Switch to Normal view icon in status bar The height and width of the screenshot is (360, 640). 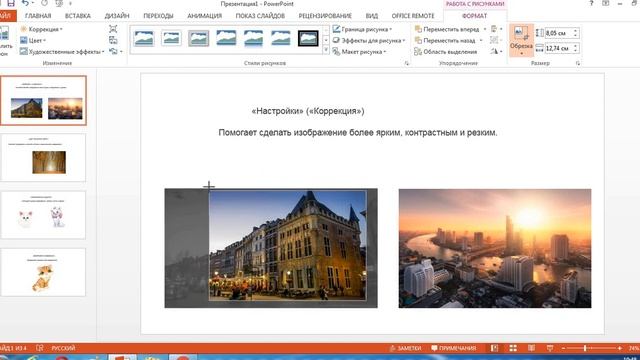[x=494, y=348]
